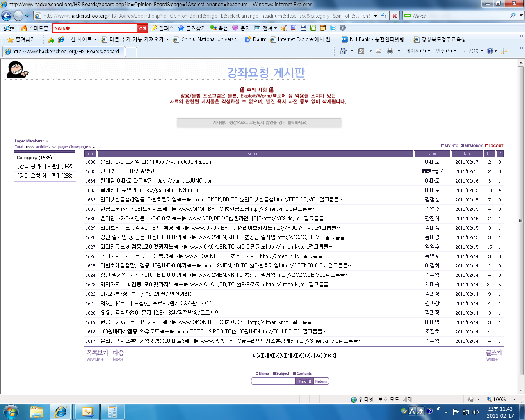Click the browser Back arrow button
525x420 pixels.
pyautogui.click(x=7, y=16)
